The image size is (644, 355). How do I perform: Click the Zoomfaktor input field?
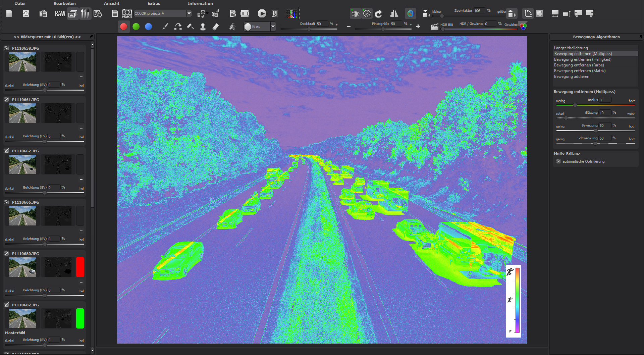pos(479,11)
